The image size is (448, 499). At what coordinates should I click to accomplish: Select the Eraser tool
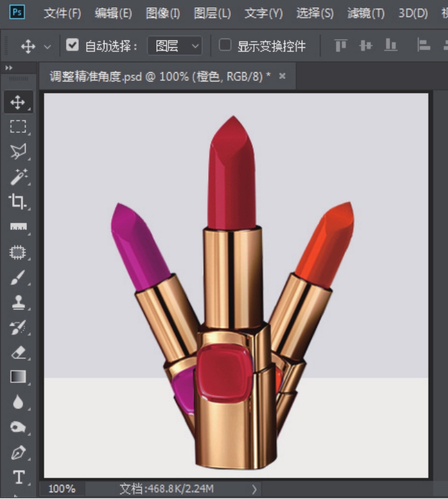pyautogui.click(x=18, y=352)
